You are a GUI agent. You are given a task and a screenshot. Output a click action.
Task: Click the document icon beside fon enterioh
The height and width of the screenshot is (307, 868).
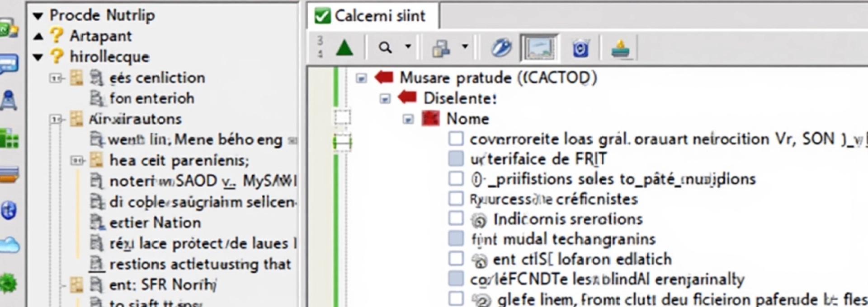97,98
